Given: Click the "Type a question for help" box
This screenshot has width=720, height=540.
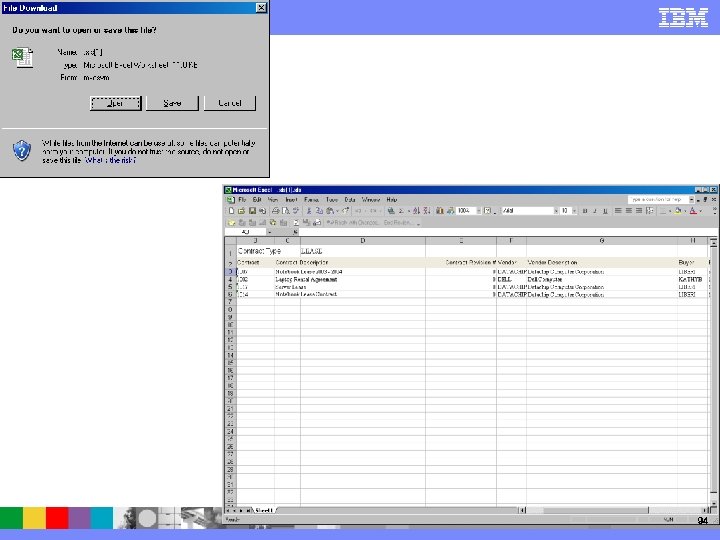Looking at the screenshot, I should [657, 199].
